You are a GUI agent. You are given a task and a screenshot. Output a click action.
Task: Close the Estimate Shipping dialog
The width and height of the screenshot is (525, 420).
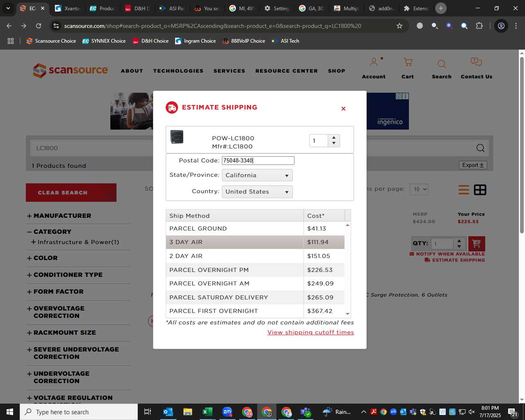[x=343, y=109]
